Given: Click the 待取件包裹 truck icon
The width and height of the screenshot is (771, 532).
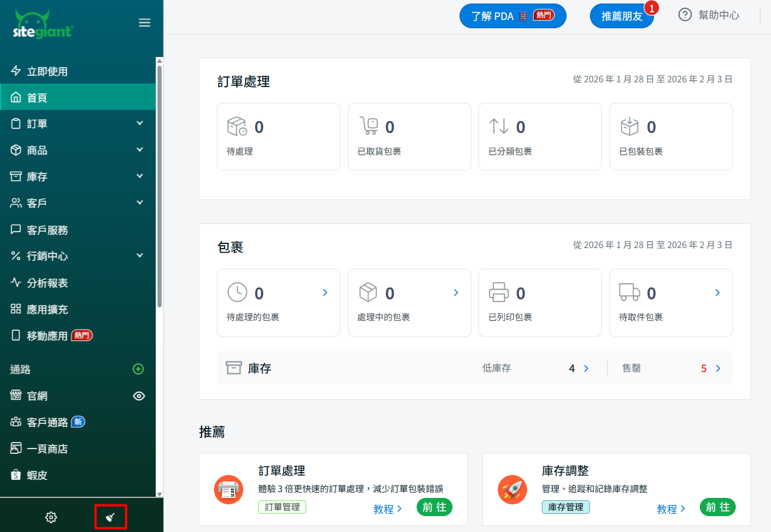Looking at the screenshot, I should click(x=629, y=292).
